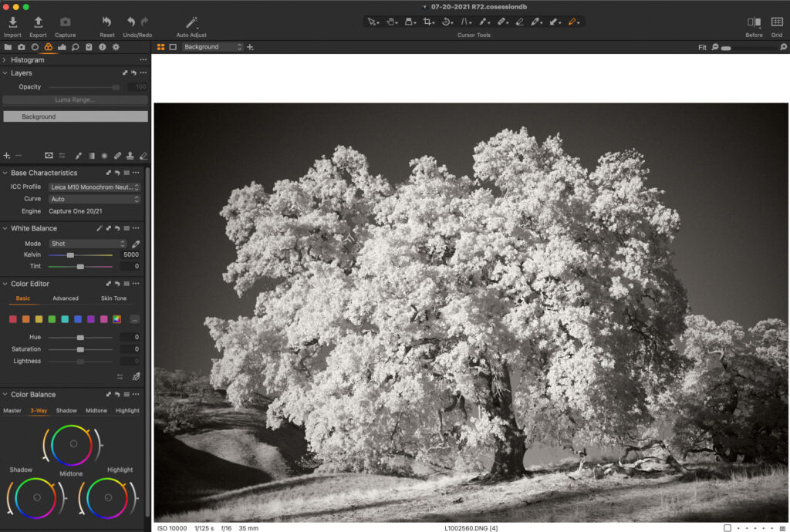
Task: Select the Background layer row
Action: 76,116
